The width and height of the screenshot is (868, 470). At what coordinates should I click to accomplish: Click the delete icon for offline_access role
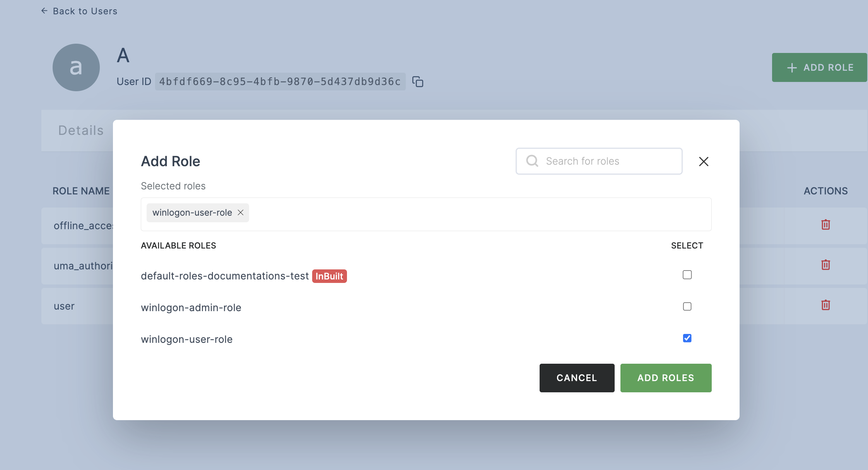(826, 225)
